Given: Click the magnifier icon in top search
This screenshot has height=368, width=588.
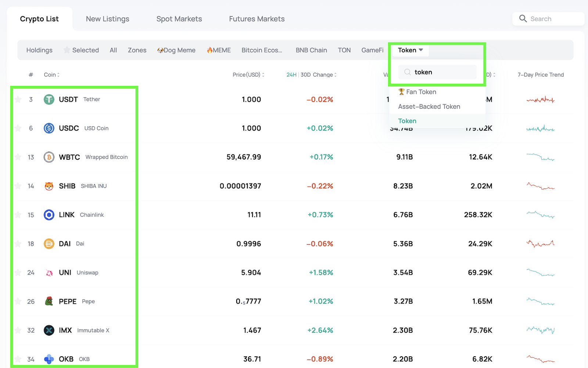Looking at the screenshot, I should point(523,19).
